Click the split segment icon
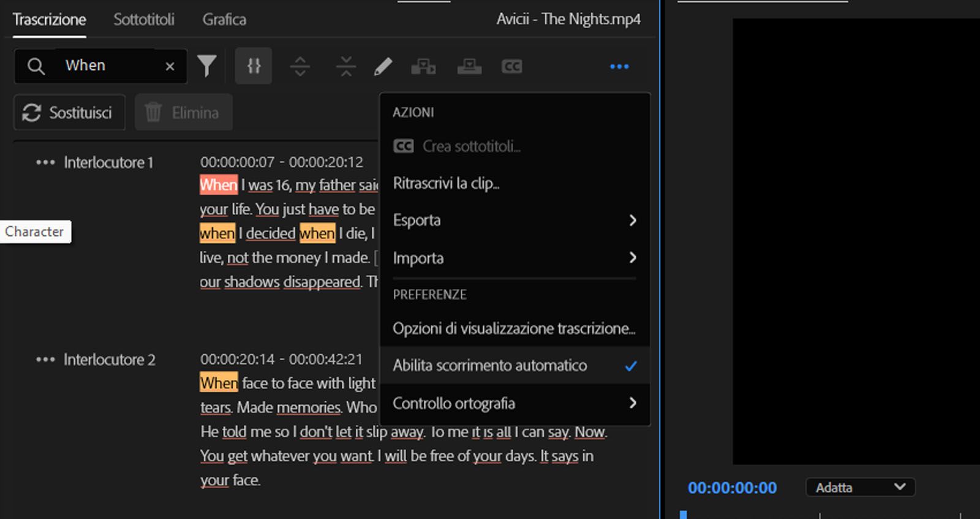Image resolution: width=980 pixels, height=519 pixels. [x=300, y=66]
